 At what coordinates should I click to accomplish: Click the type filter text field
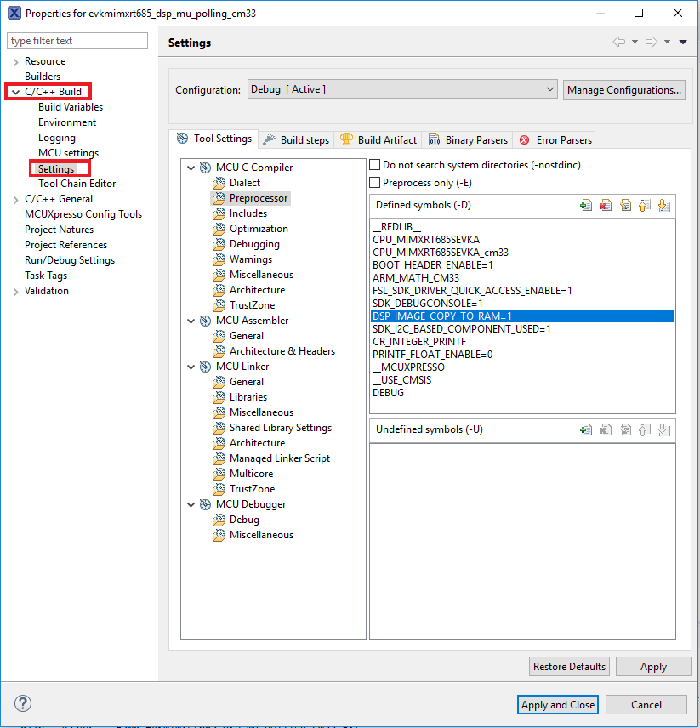[x=77, y=41]
